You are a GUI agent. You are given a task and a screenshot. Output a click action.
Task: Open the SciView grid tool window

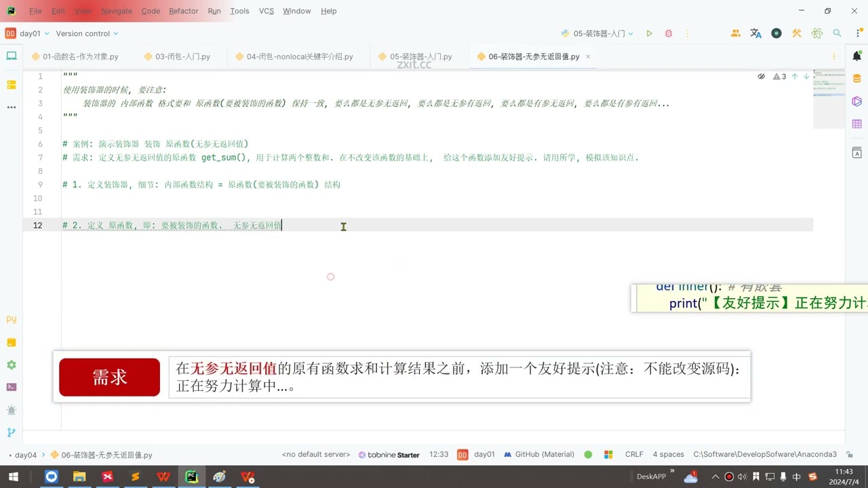tap(856, 124)
